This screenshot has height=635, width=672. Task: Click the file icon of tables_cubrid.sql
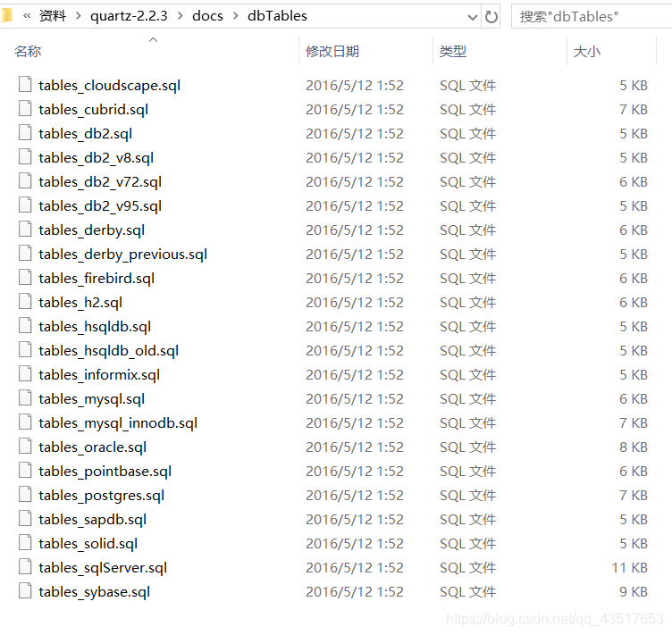pos(25,108)
